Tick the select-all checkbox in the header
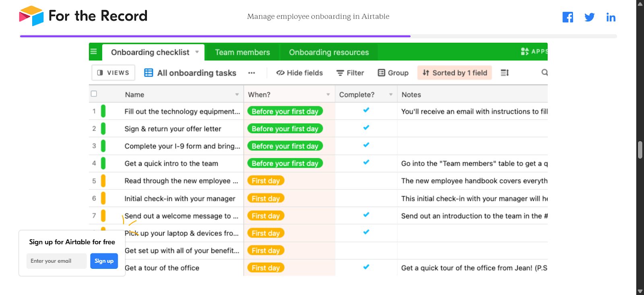The width and height of the screenshot is (644, 295). (94, 93)
